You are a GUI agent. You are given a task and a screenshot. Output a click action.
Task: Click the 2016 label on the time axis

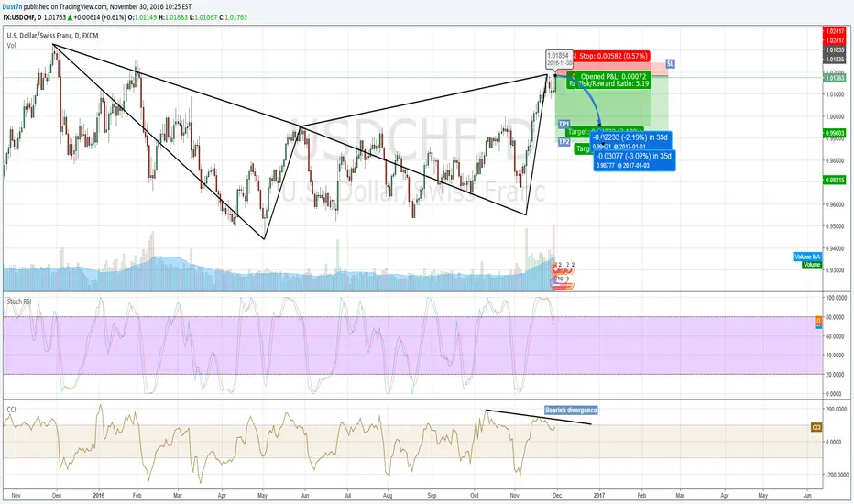(99, 495)
